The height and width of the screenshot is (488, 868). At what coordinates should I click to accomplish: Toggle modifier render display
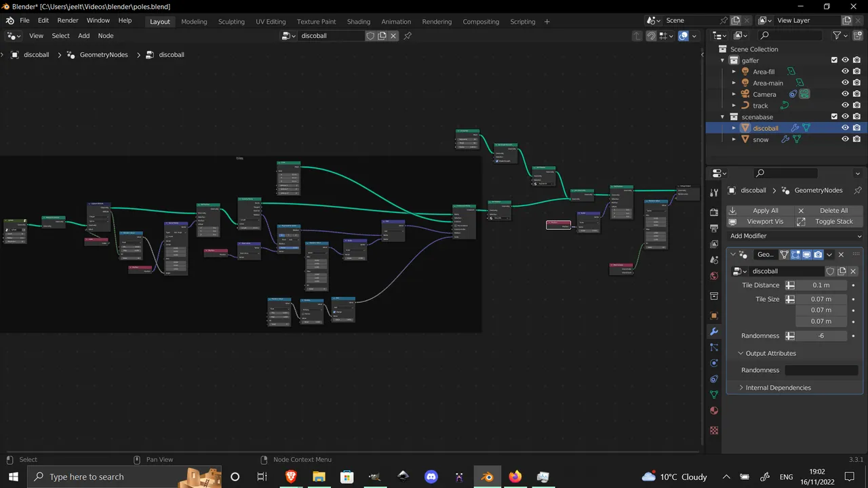[818, 255]
